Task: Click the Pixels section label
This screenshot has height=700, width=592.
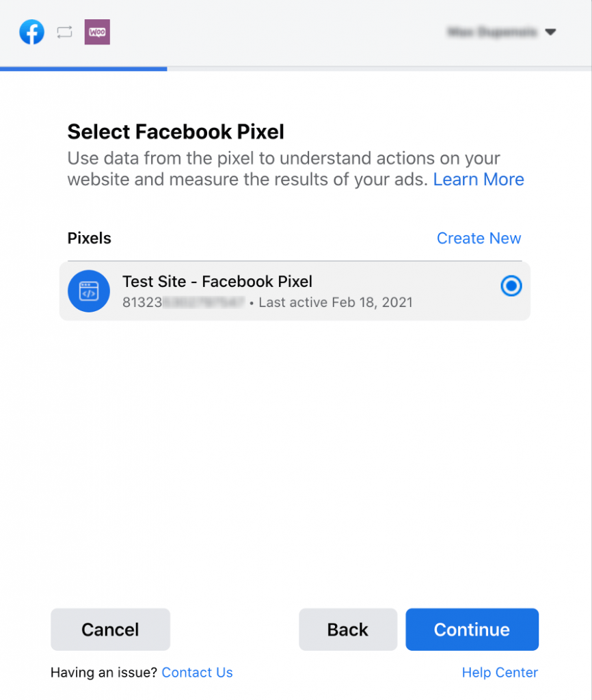Action: click(90, 239)
